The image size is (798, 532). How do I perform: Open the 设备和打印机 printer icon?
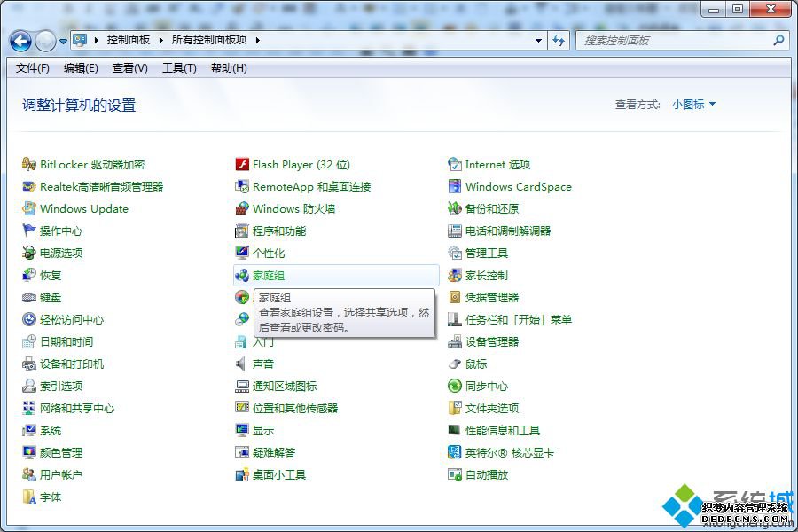pos(29,364)
